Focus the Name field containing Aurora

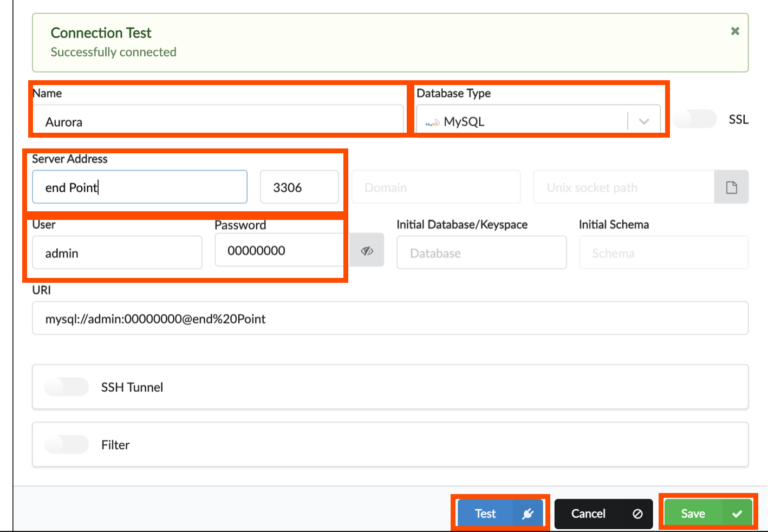[217, 121]
